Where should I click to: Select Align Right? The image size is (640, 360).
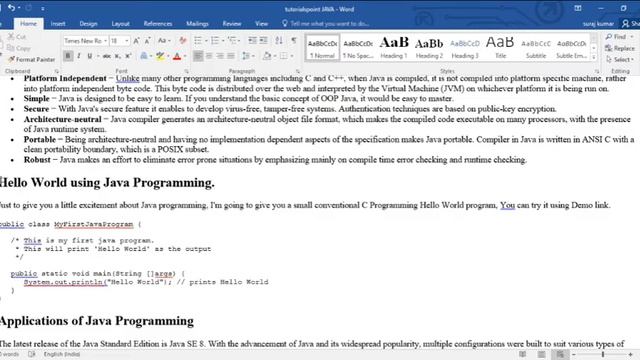click(x=220, y=56)
